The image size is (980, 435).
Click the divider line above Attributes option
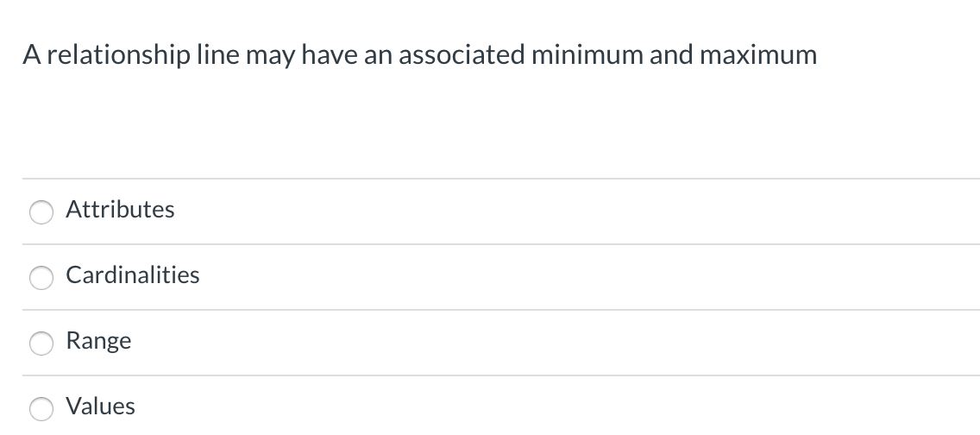coord(501,179)
